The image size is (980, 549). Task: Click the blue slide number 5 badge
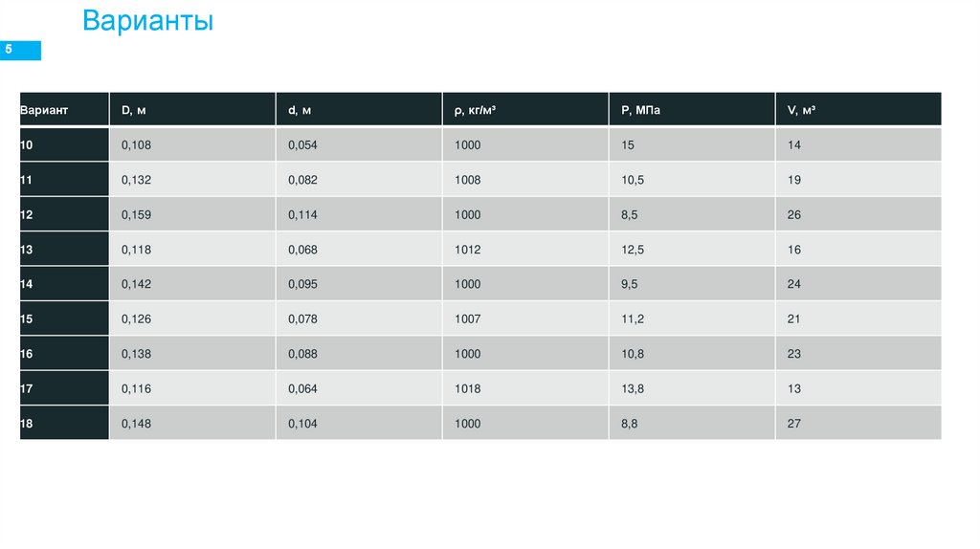pos(20,50)
